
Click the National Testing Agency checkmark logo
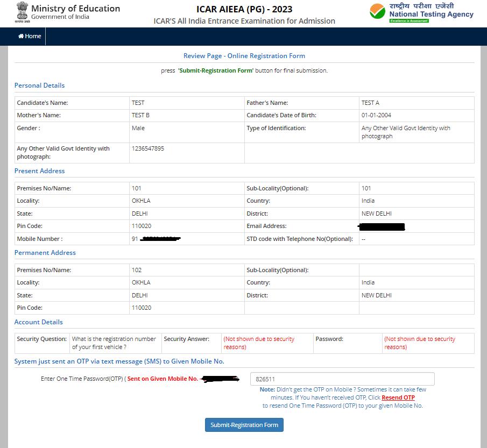(377, 11)
